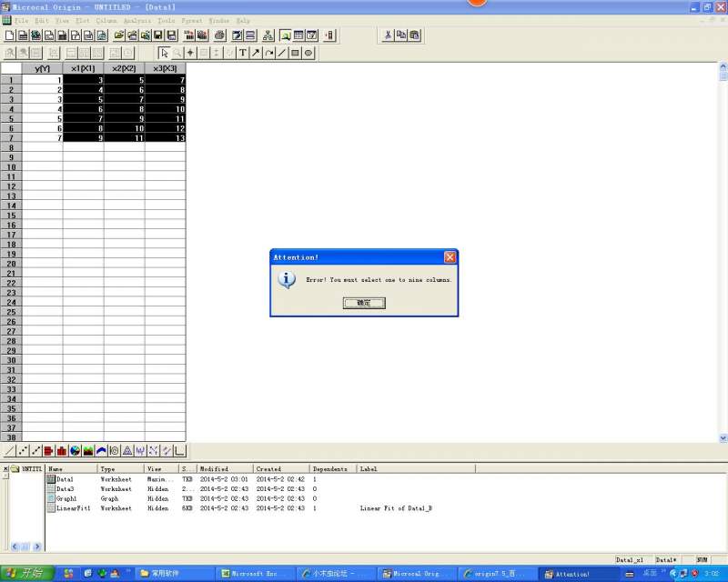
Task: Click x3 cell showing value 13
Action: [165, 138]
